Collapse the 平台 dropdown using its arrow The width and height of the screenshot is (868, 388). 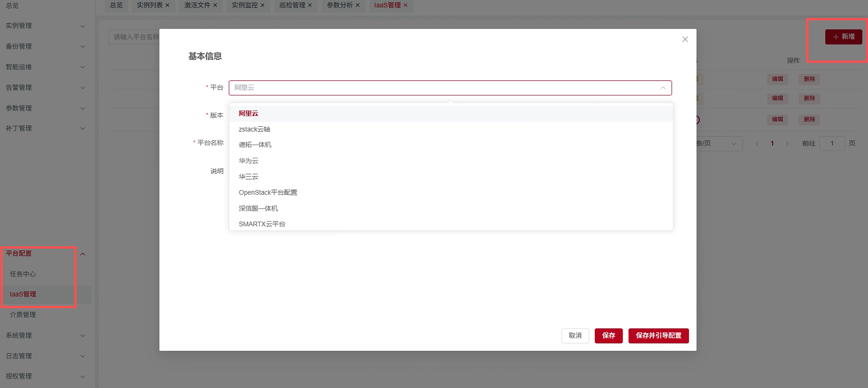pyautogui.click(x=663, y=88)
